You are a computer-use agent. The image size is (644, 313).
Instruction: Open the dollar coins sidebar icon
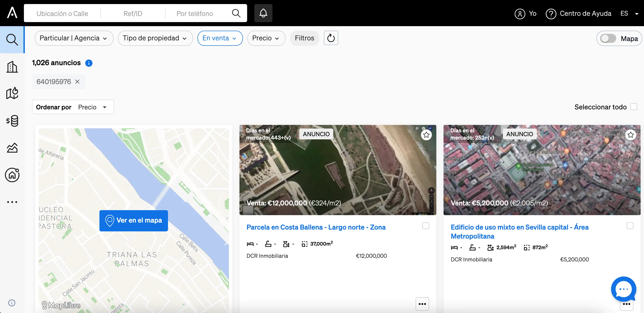pyautogui.click(x=12, y=121)
